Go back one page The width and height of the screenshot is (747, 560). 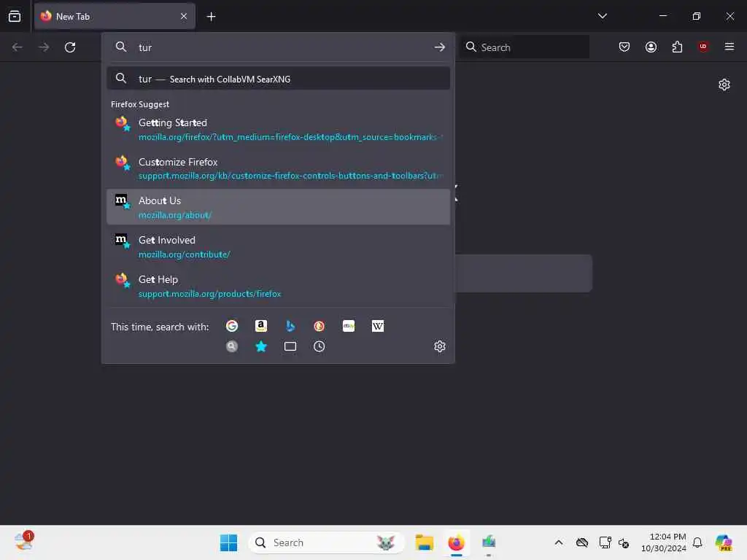tap(18, 47)
